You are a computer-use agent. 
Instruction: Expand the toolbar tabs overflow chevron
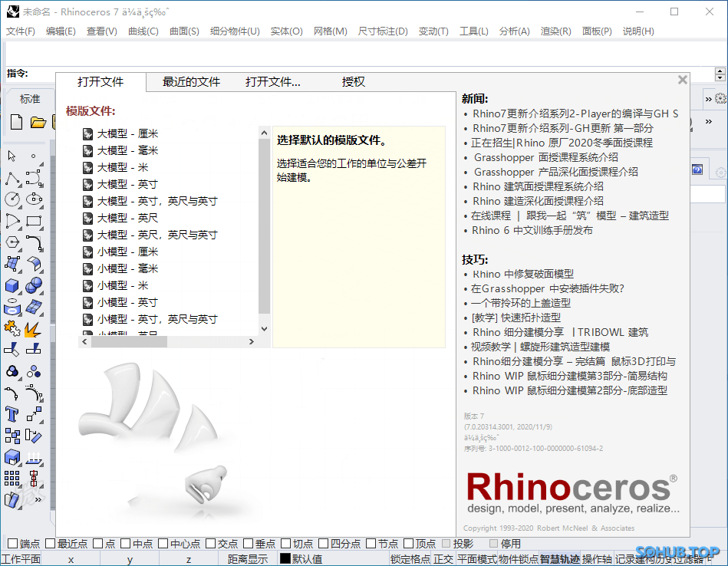coord(709,99)
